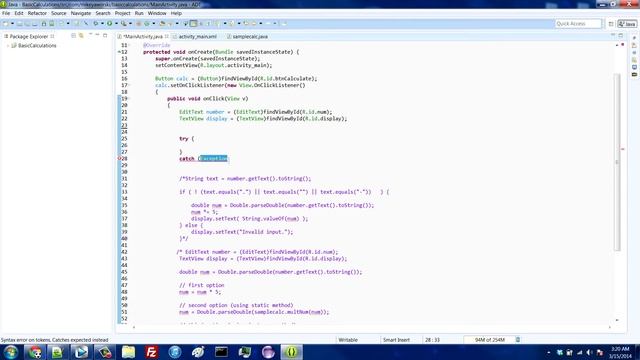Select the Package Explorer tab
640x360 pixels.
click(x=29, y=36)
